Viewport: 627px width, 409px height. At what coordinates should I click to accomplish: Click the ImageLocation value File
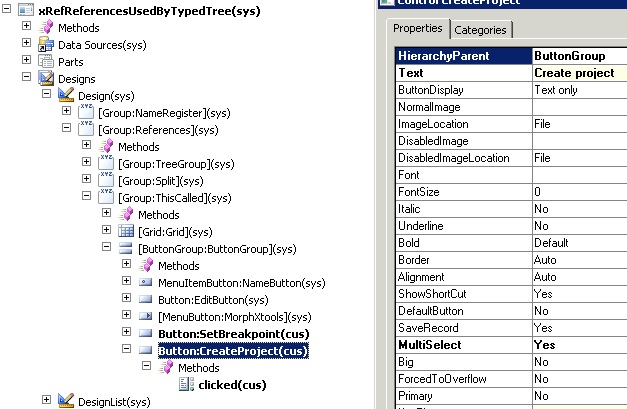click(x=579, y=124)
